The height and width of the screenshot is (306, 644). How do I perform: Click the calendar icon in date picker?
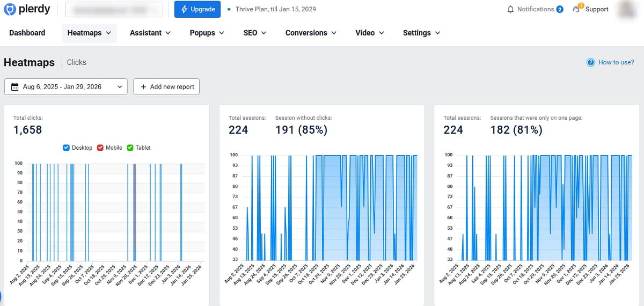tap(14, 86)
